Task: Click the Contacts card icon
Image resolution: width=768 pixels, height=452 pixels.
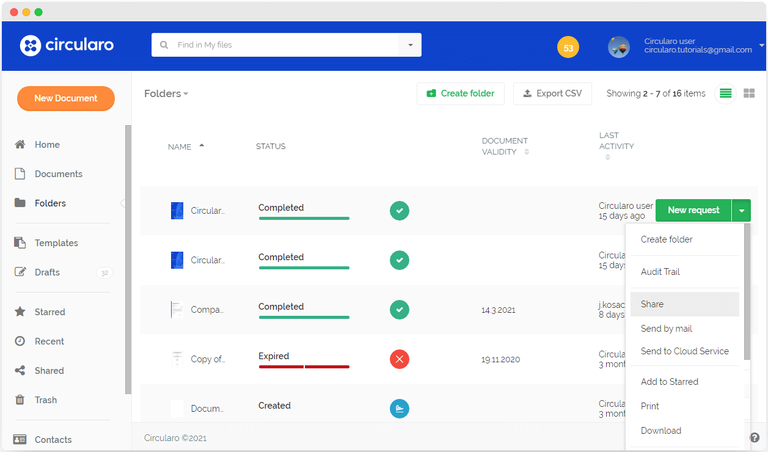Action: pyautogui.click(x=20, y=439)
